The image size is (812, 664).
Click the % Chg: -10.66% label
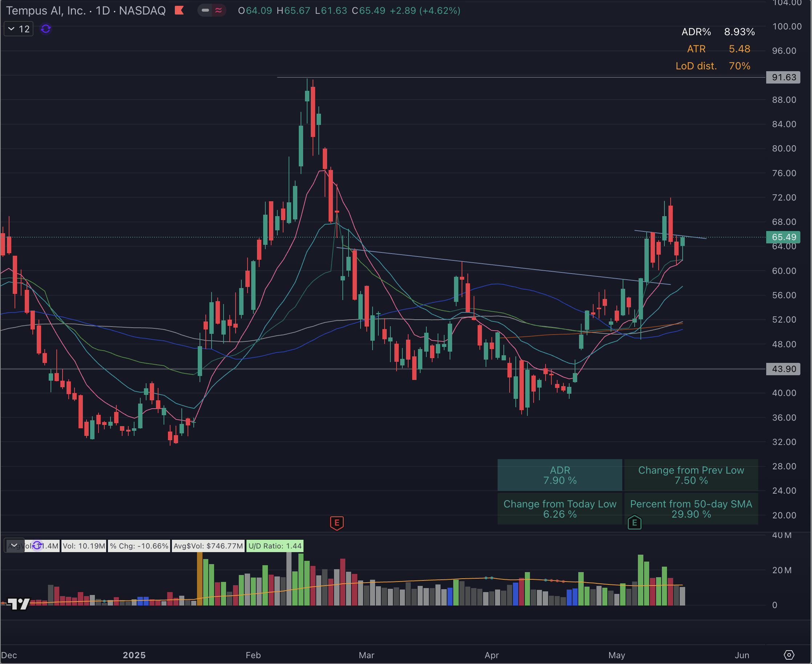(x=138, y=546)
